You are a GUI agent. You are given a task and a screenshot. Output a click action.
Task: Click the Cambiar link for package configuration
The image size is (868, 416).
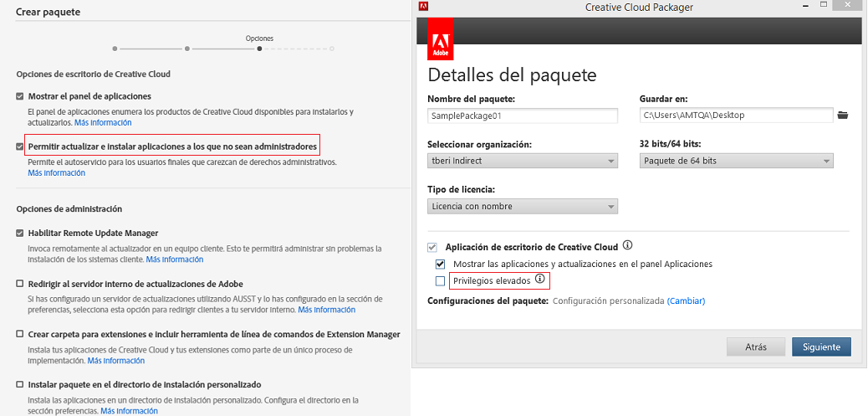pyautogui.click(x=686, y=300)
